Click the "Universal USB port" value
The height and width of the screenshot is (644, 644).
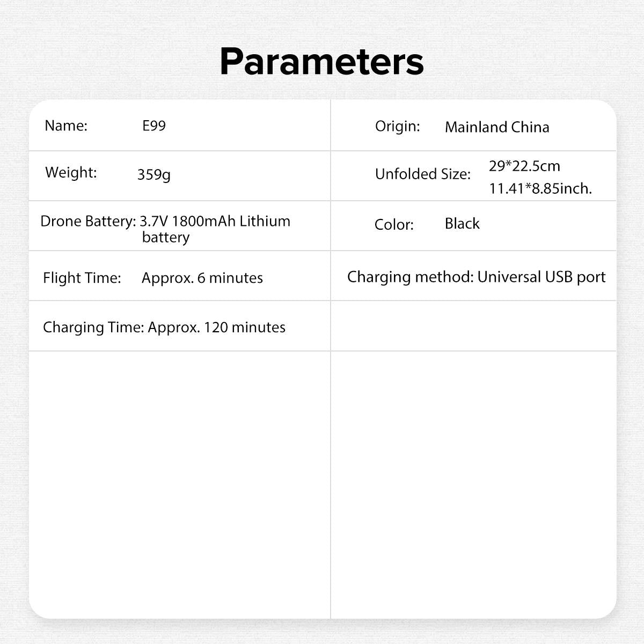[x=541, y=277]
